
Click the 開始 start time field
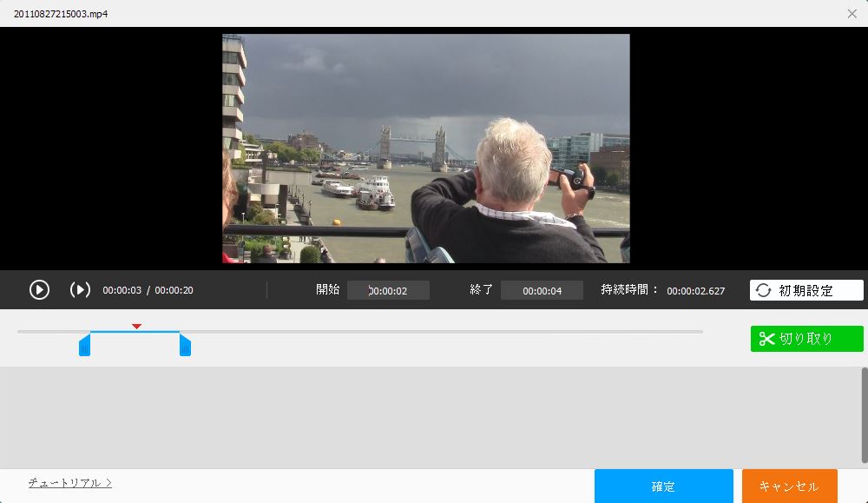[388, 291]
